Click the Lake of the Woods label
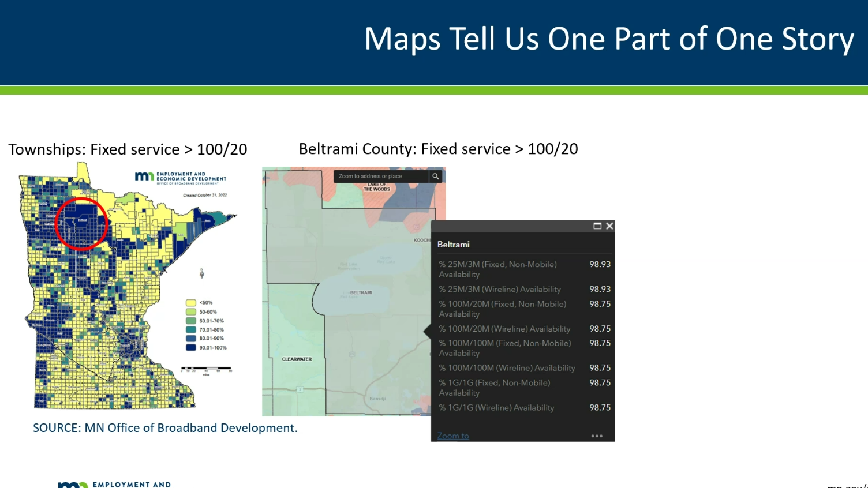868x488 pixels. 377,187
